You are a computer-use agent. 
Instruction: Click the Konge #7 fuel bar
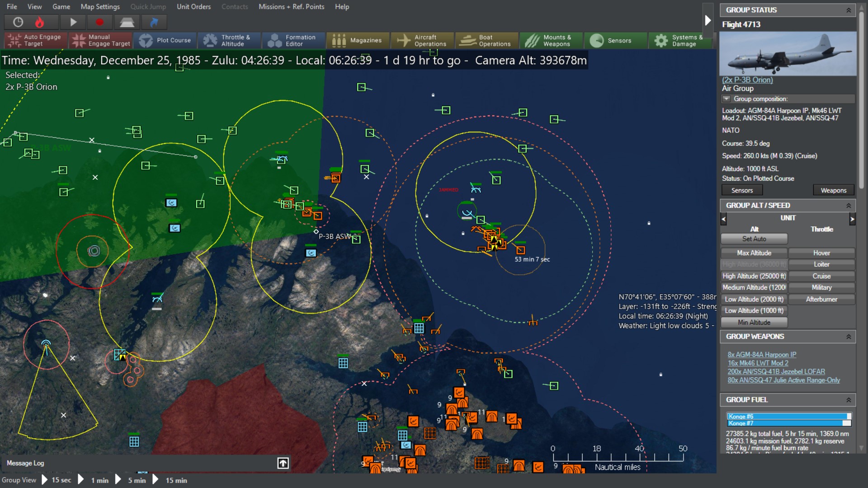point(789,423)
